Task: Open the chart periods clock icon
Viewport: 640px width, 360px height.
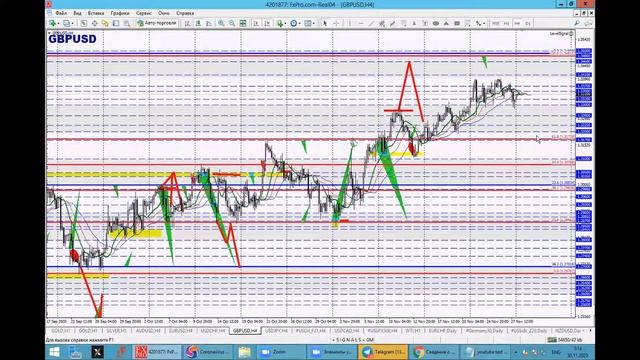Action: (x=293, y=23)
